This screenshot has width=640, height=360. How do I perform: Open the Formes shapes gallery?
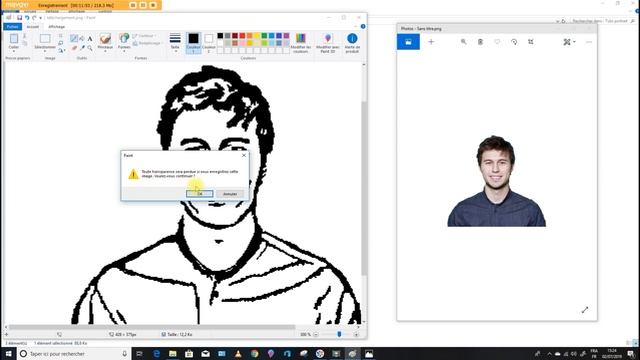124,41
